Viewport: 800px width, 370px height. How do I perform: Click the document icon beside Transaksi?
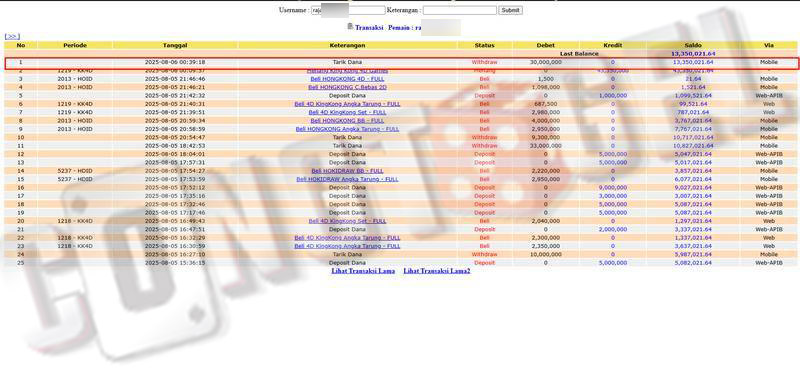(350, 27)
